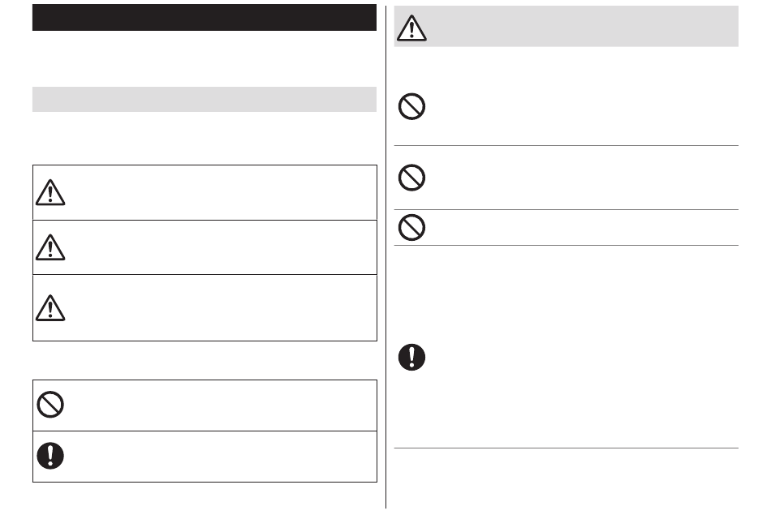Click the blank cell next to the left-table prohibition symbol
The height and width of the screenshot is (532, 771).
(x=222, y=405)
